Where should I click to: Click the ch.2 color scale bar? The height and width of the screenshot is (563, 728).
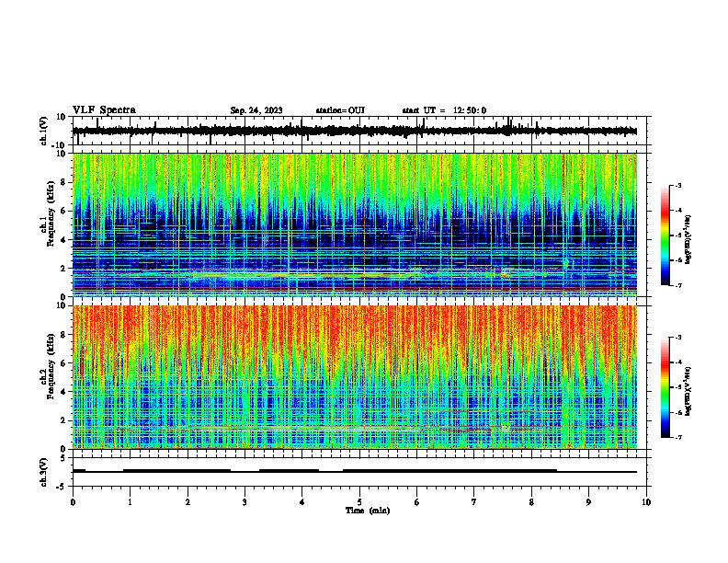click(x=665, y=387)
